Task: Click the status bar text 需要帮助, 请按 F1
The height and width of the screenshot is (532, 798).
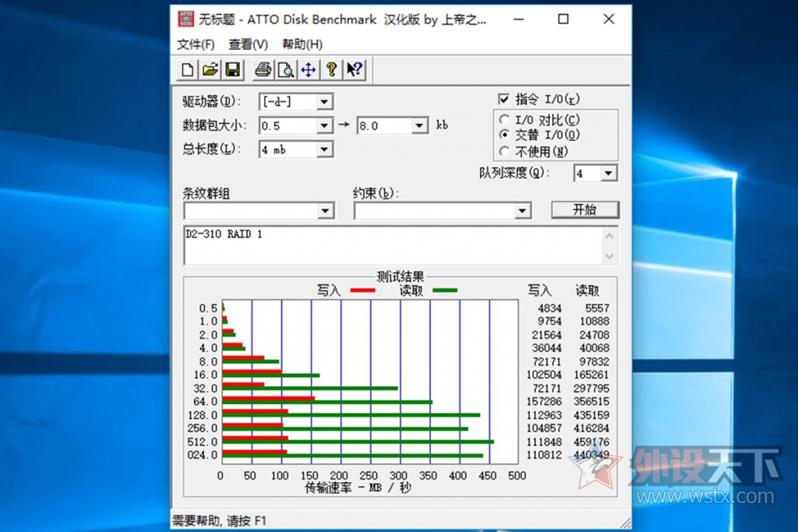Action: click(x=219, y=521)
